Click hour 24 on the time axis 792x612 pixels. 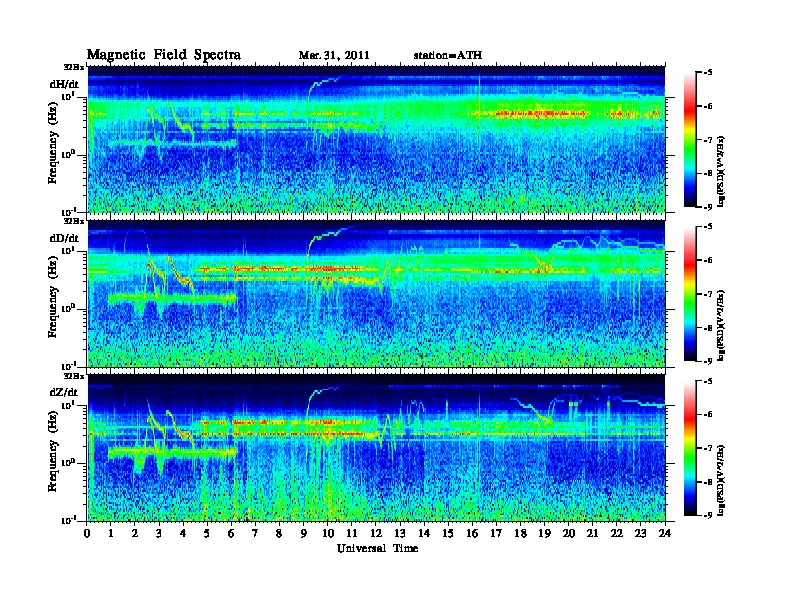[665, 533]
